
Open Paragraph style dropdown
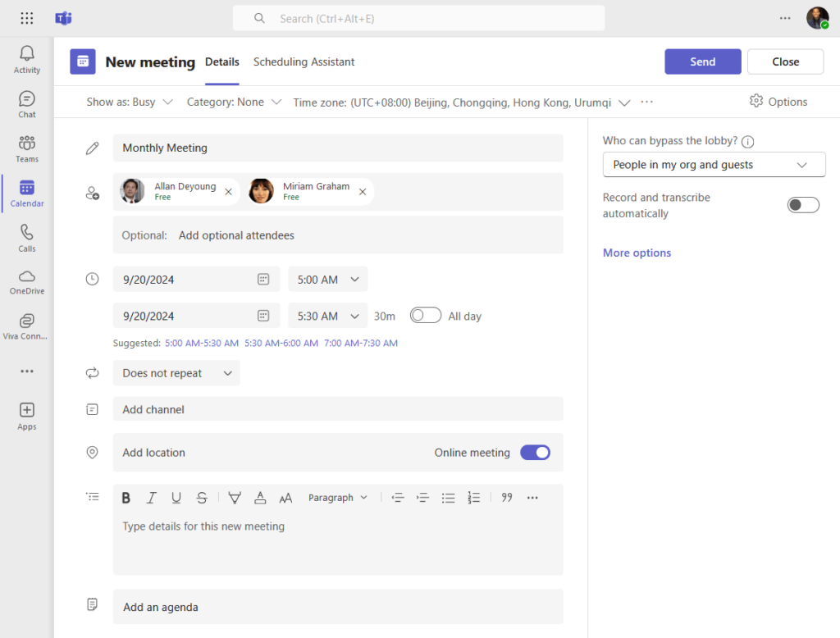337,498
